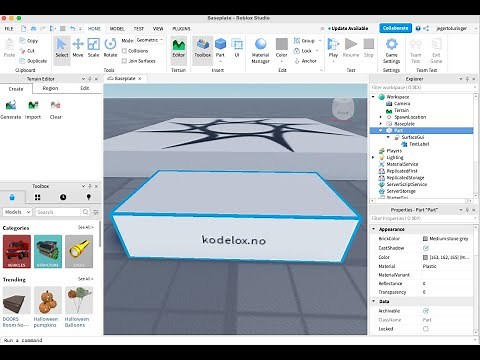Click the Color property swatch
480x360 pixels.
click(x=425, y=257)
